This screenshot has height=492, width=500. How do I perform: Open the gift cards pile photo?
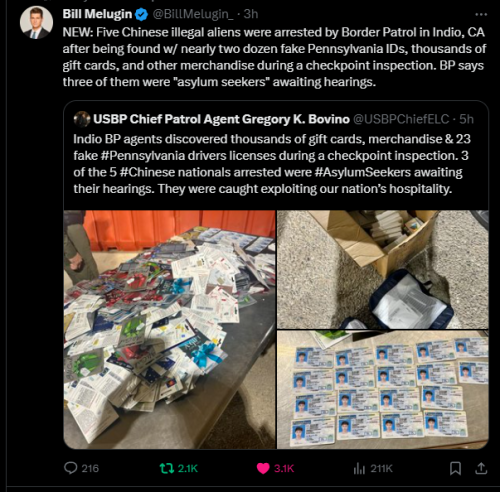click(x=170, y=329)
